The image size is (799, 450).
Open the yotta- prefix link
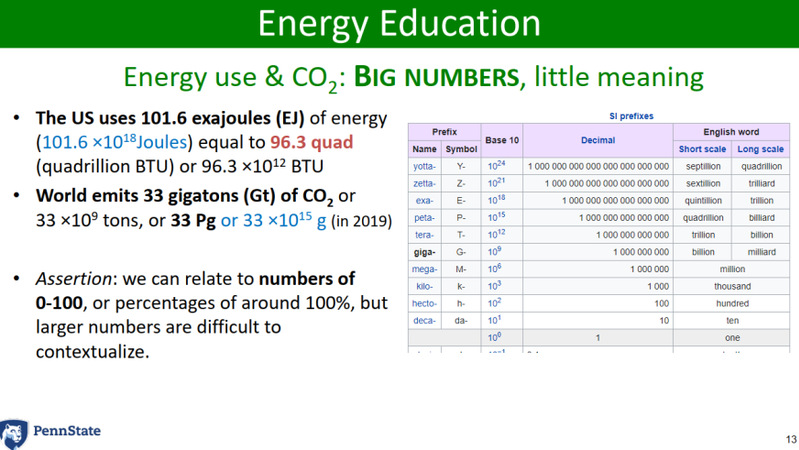(x=425, y=166)
